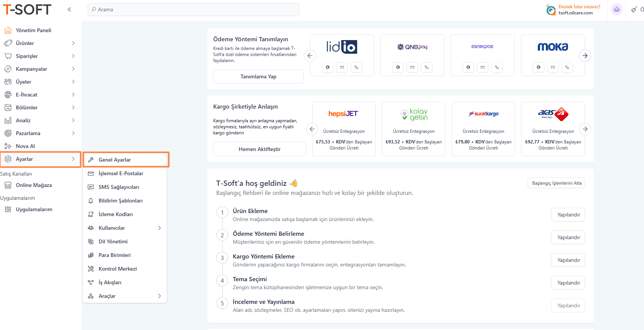
Task: Click the phone icon under esnekpos
Action: coord(497,67)
